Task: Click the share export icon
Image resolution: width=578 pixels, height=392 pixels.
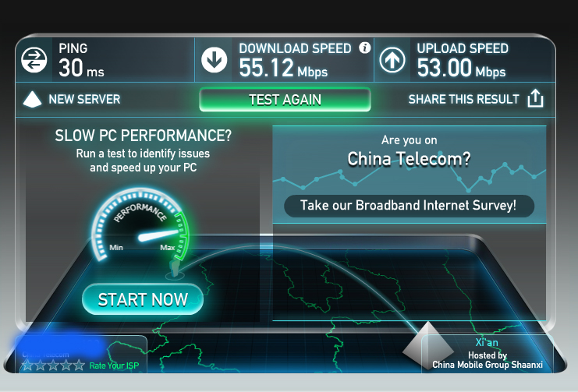Action: click(x=535, y=98)
